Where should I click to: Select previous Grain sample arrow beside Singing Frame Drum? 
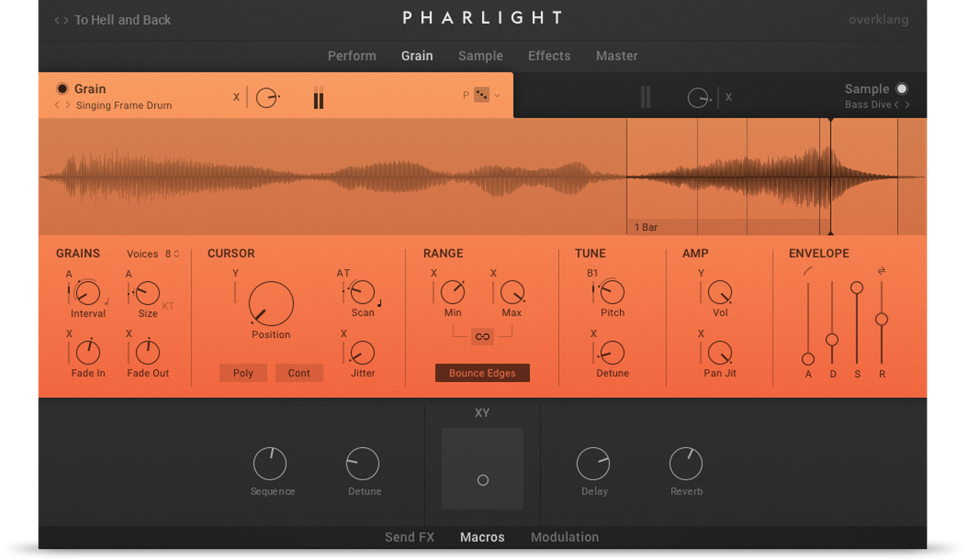(x=57, y=106)
